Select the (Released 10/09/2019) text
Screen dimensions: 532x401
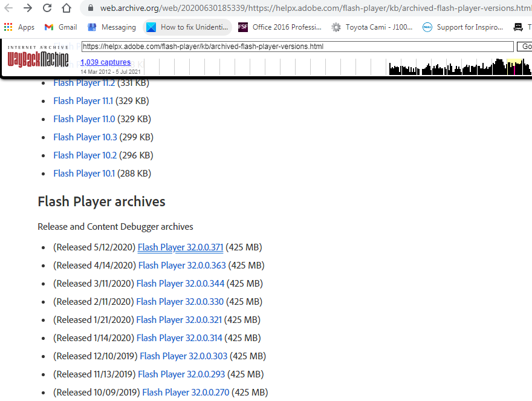tap(97, 393)
